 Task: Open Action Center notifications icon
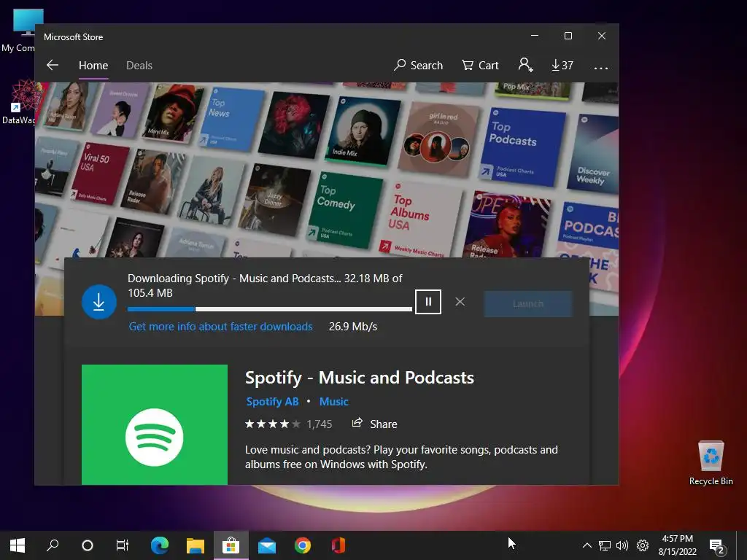(717, 547)
